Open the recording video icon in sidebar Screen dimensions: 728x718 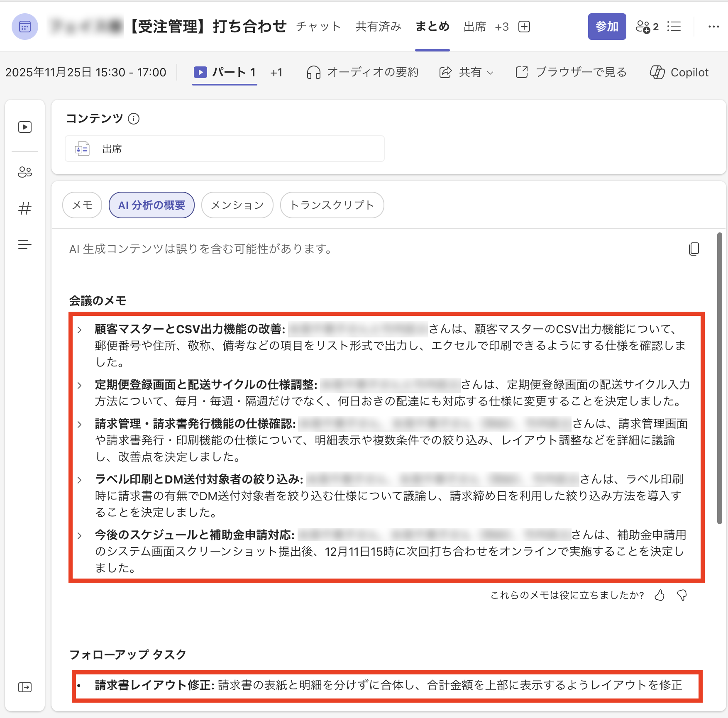25,127
